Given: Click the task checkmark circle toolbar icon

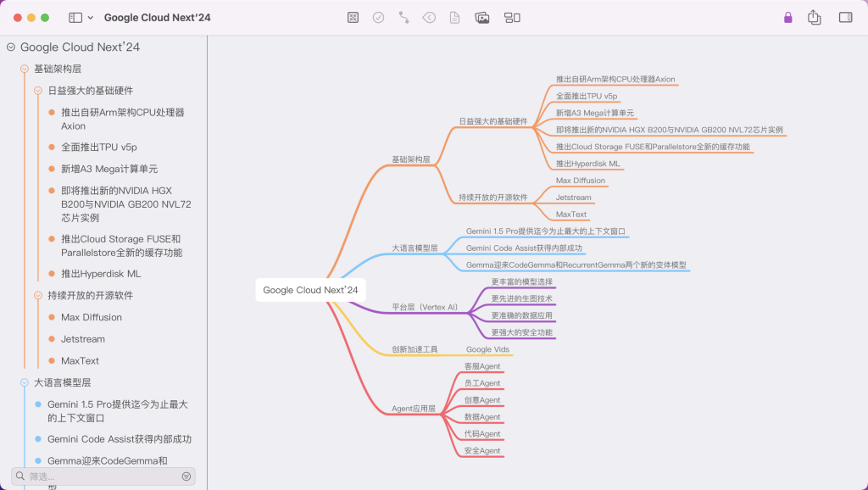Looking at the screenshot, I should [379, 18].
